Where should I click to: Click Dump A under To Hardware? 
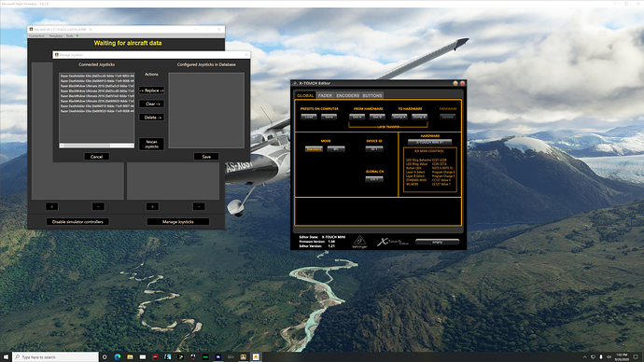click(x=399, y=117)
